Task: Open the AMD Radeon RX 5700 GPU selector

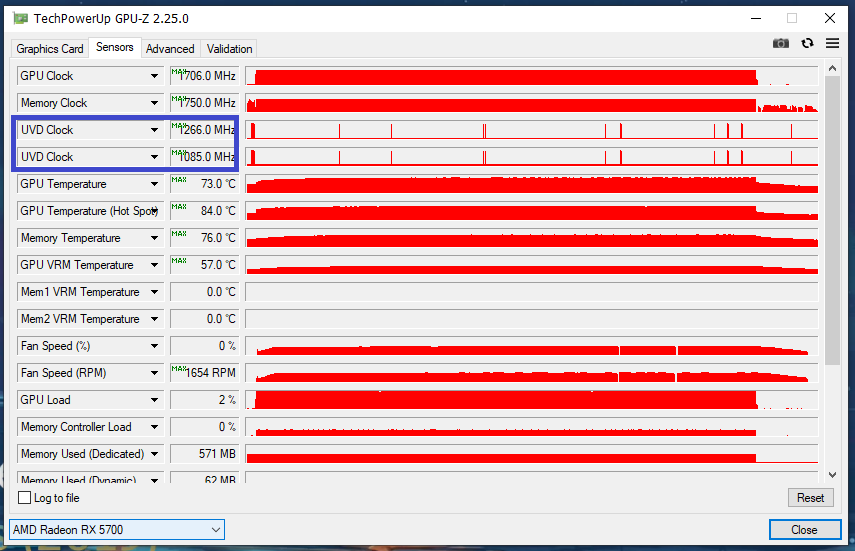Action: [x=117, y=530]
